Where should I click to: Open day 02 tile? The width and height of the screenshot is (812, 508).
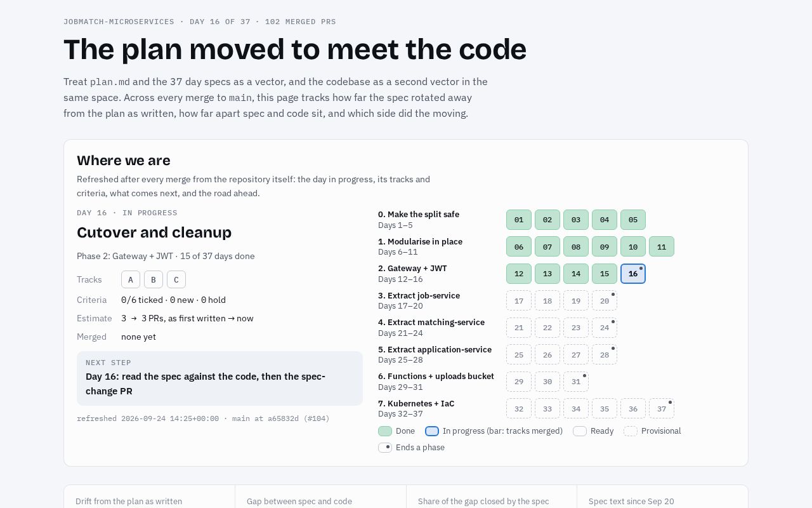point(547,220)
